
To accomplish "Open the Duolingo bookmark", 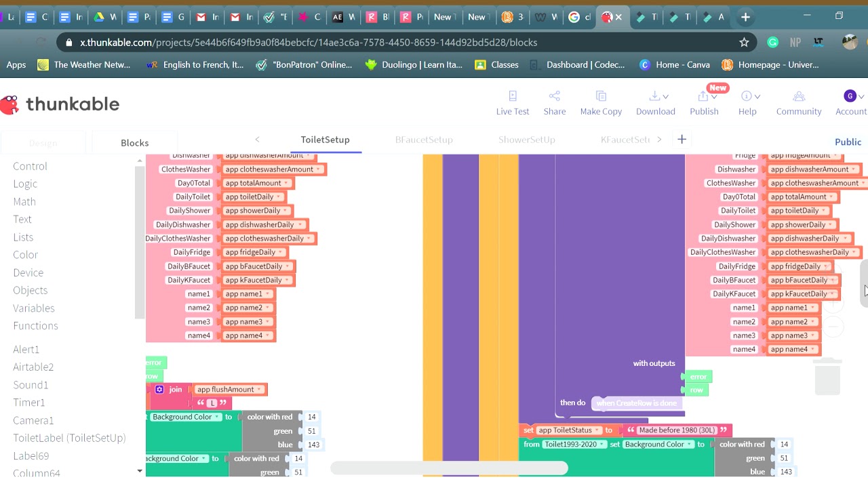I will (x=414, y=65).
